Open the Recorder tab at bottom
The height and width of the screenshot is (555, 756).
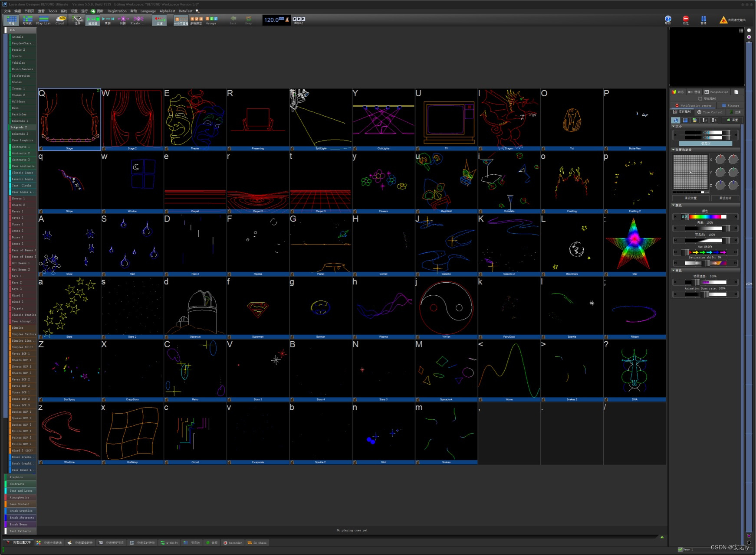233,542
